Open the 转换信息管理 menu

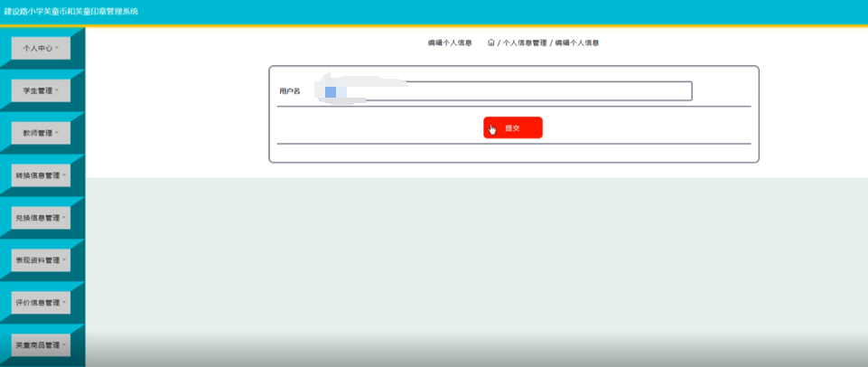point(41,175)
